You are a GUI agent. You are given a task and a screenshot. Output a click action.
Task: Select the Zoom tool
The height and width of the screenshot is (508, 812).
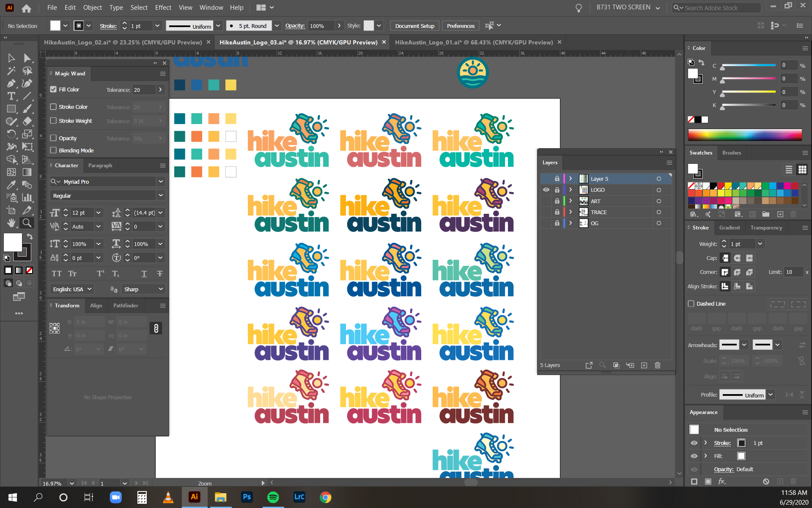pyautogui.click(x=27, y=223)
